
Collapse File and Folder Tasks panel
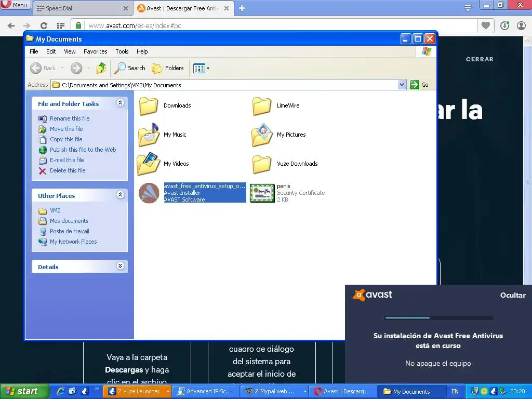coord(120,103)
